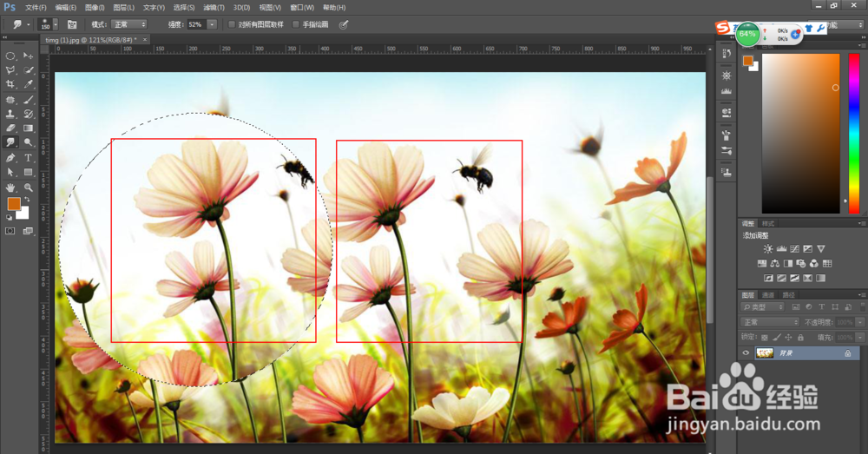Enable Finger Painting checkbox

click(296, 24)
